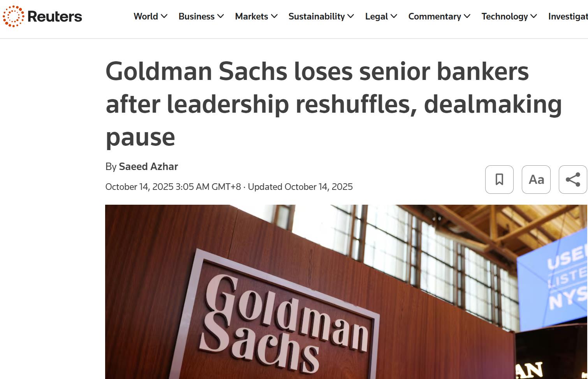Image resolution: width=588 pixels, height=379 pixels.
Task: Open the Markets nav label
Action: 251,16
